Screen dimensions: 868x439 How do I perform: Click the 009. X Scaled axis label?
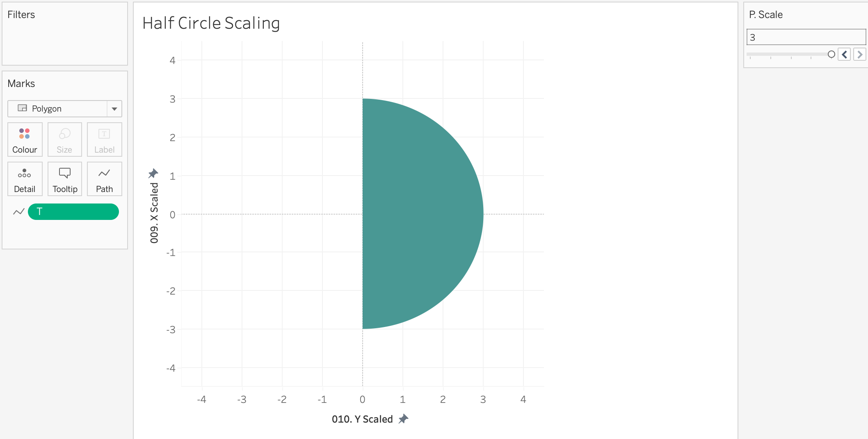tap(154, 213)
